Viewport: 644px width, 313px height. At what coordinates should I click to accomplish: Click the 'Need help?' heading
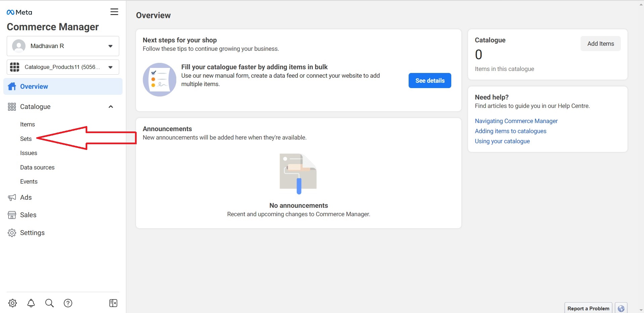tap(492, 97)
